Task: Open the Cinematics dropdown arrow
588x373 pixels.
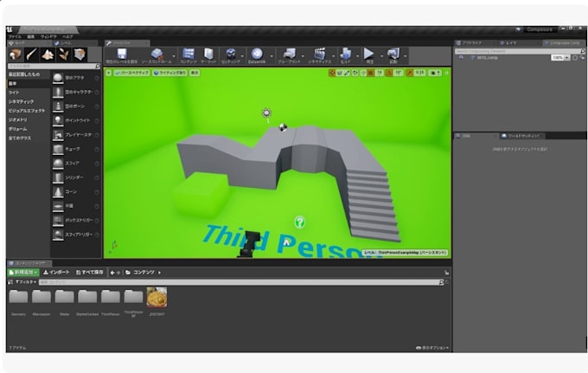Action: tap(334, 56)
